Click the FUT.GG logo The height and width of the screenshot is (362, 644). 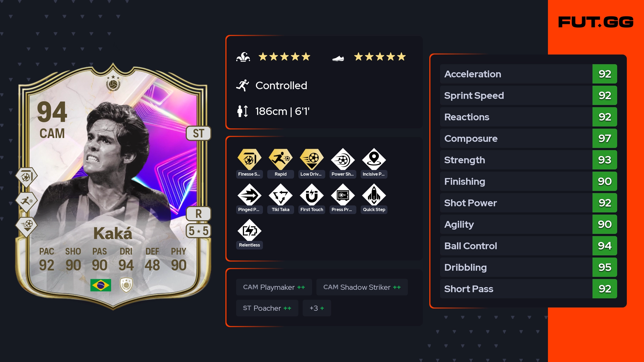(x=596, y=22)
